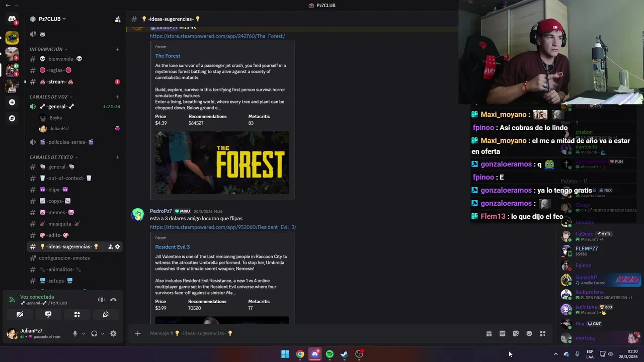Open the send a gift icon
The height and width of the screenshot is (362, 644).
point(489,333)
